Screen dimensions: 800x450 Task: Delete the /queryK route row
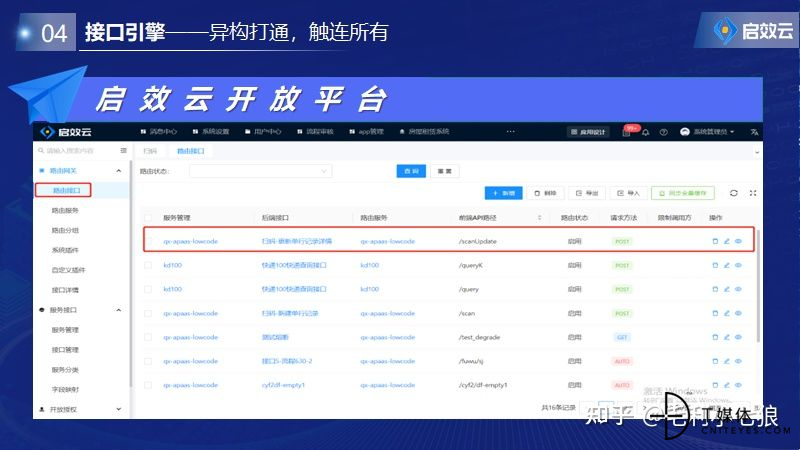pos(715,265)
